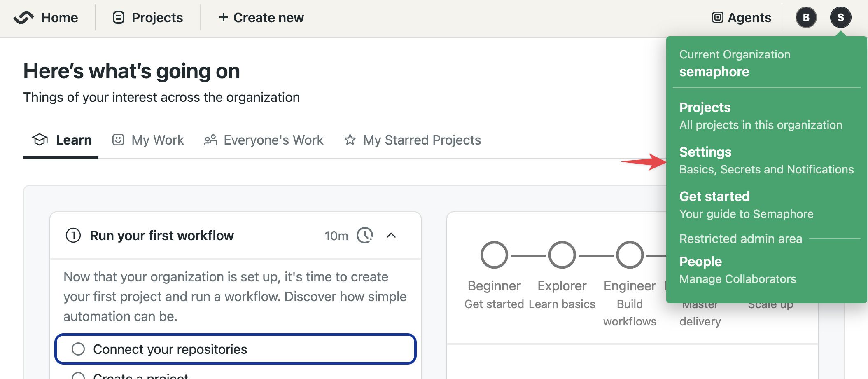The width and height of the screenshot is (868, 379).
Task: Click the graduation cap Learn icon
Action: point(40,140)
